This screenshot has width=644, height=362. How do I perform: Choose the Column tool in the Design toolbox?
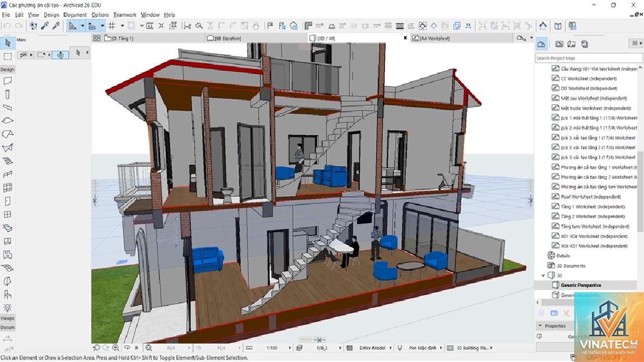click(7, 94)
